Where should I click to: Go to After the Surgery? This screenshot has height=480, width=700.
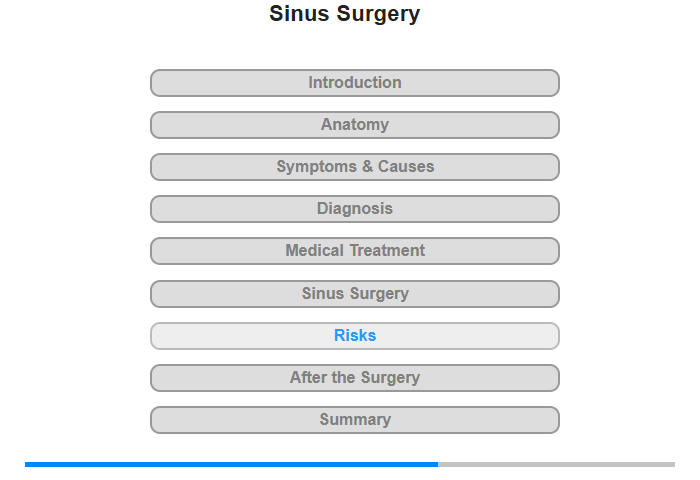point(355,378)
